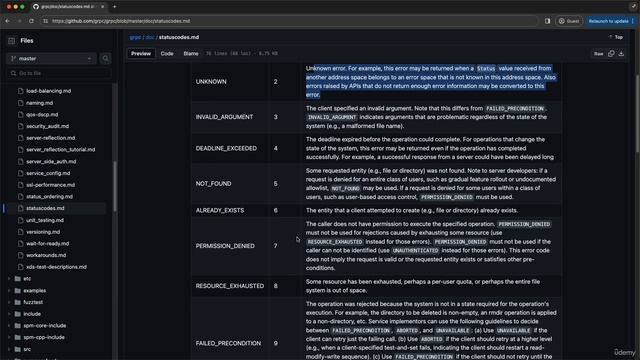
Task: Toggle the browser side panel icon
Action: point(547,21)
